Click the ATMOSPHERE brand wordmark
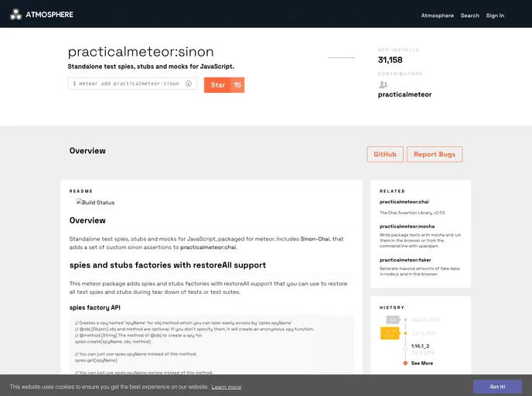Viewport: 532px width, 396px height. [49, 15]
